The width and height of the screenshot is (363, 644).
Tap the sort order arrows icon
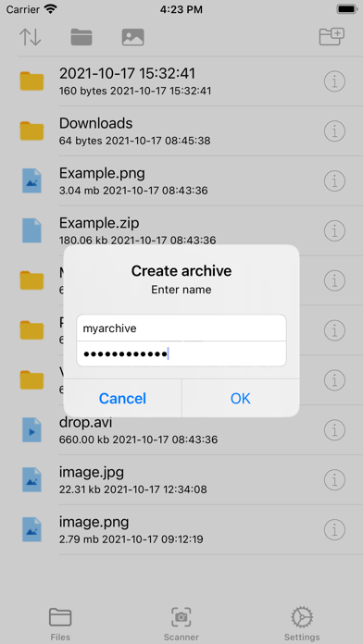tap(31, 37)
